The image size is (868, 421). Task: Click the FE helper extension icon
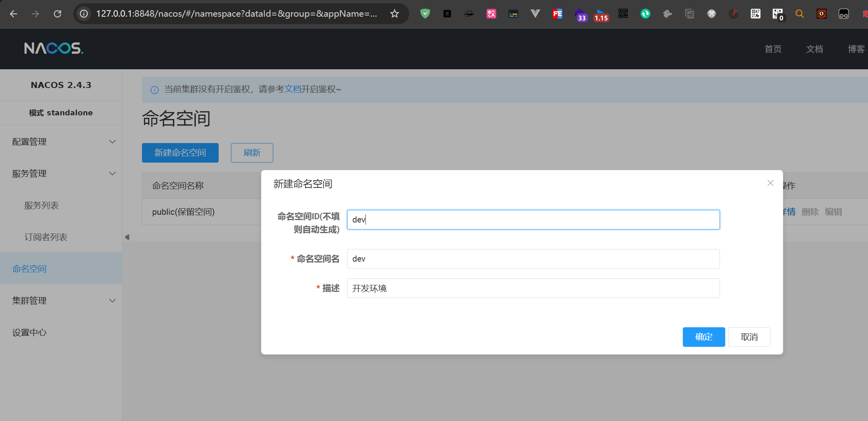[x=557, y=14]
